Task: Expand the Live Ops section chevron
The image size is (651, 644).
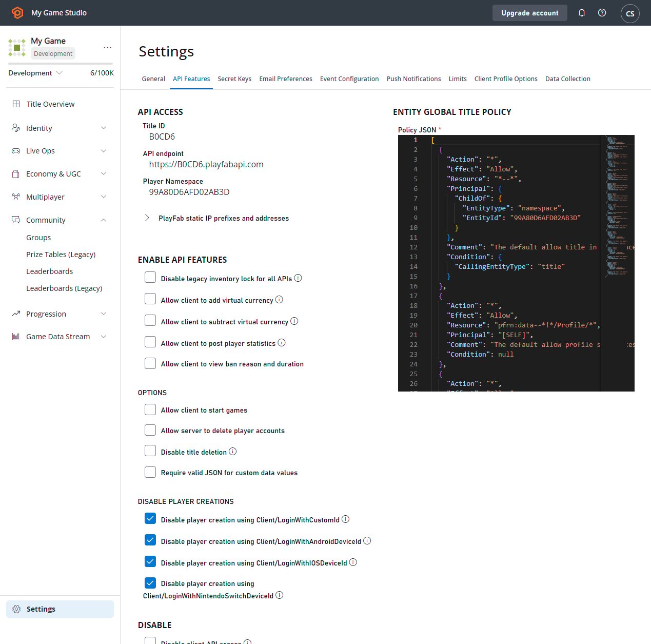Action: coord(104,151)
